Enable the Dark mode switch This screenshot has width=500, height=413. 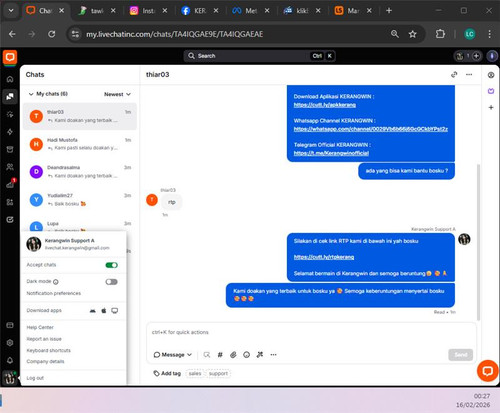[111, 282]
